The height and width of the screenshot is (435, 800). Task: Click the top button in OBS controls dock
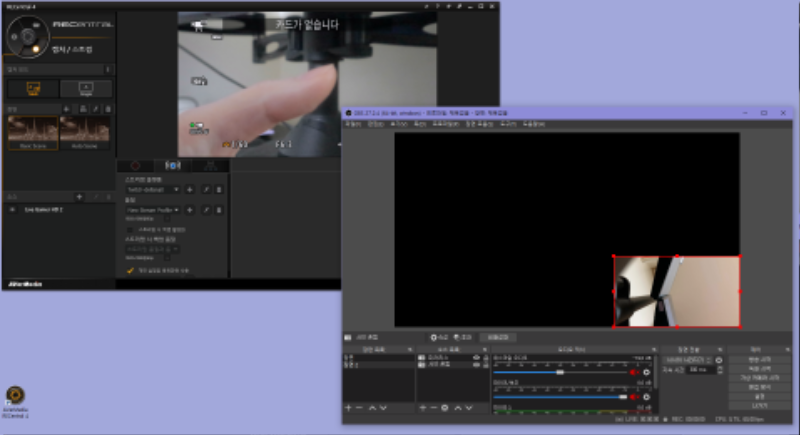(759, 360)
